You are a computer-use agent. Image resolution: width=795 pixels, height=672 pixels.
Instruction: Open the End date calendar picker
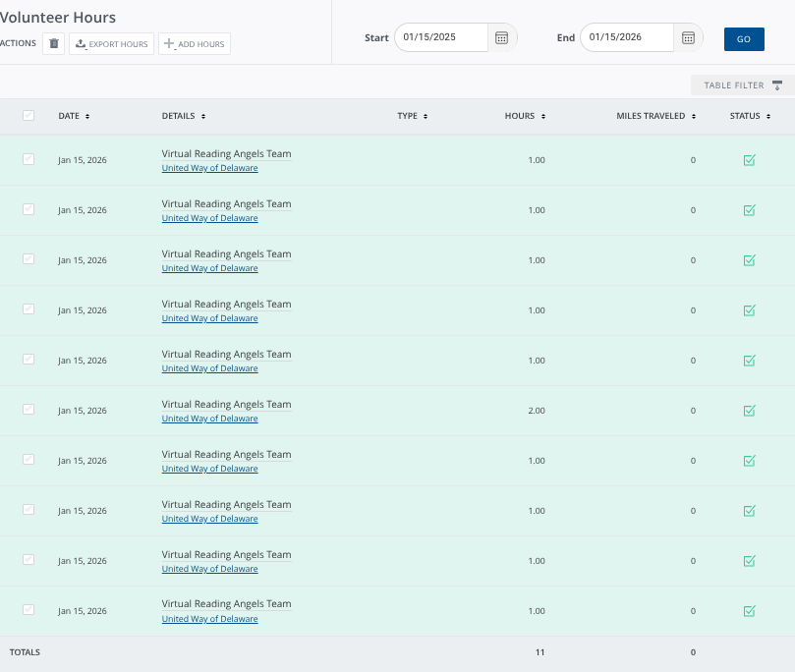point(688,37)
